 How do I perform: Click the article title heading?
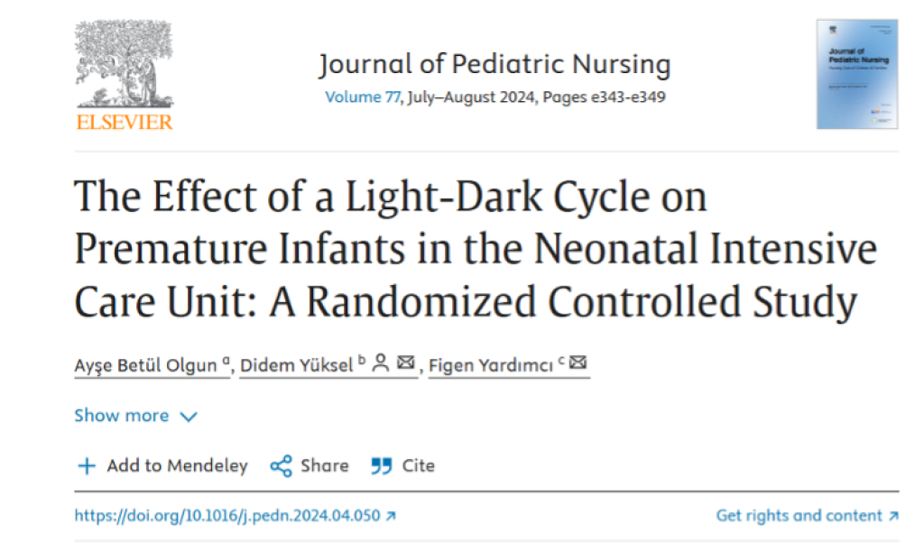pyautogui.click(x=475, y=249)
